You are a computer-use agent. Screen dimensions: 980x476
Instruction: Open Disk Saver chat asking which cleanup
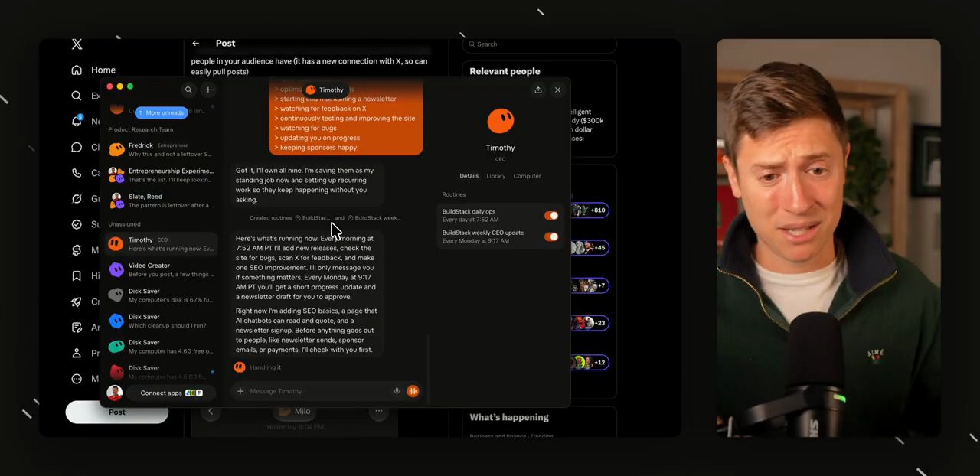[161, 321]
